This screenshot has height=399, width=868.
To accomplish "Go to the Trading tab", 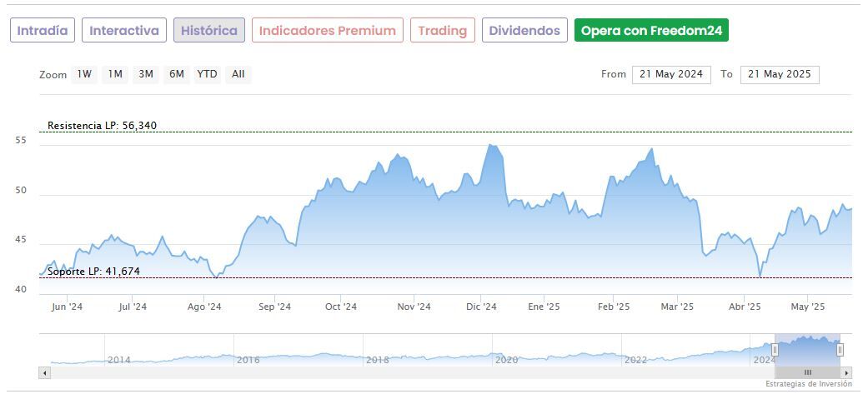I will click(x=443, y=31).
